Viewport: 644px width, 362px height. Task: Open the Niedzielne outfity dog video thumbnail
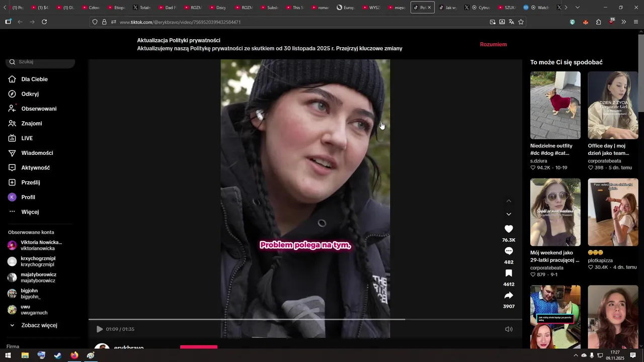coord(555,105)
